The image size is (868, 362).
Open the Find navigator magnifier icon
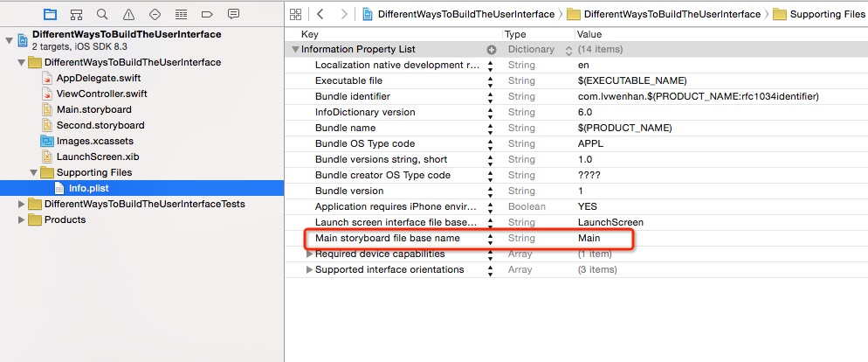pos(102,14)
